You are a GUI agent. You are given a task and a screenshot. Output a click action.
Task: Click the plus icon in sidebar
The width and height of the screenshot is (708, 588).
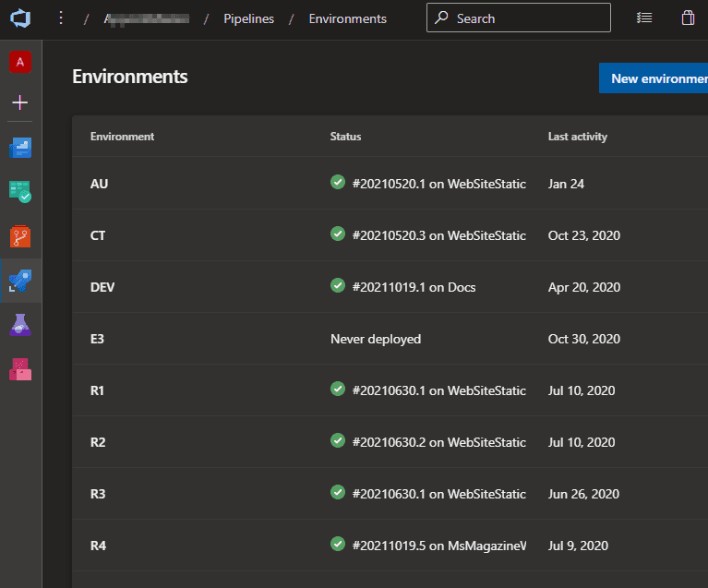click(20, 102)
